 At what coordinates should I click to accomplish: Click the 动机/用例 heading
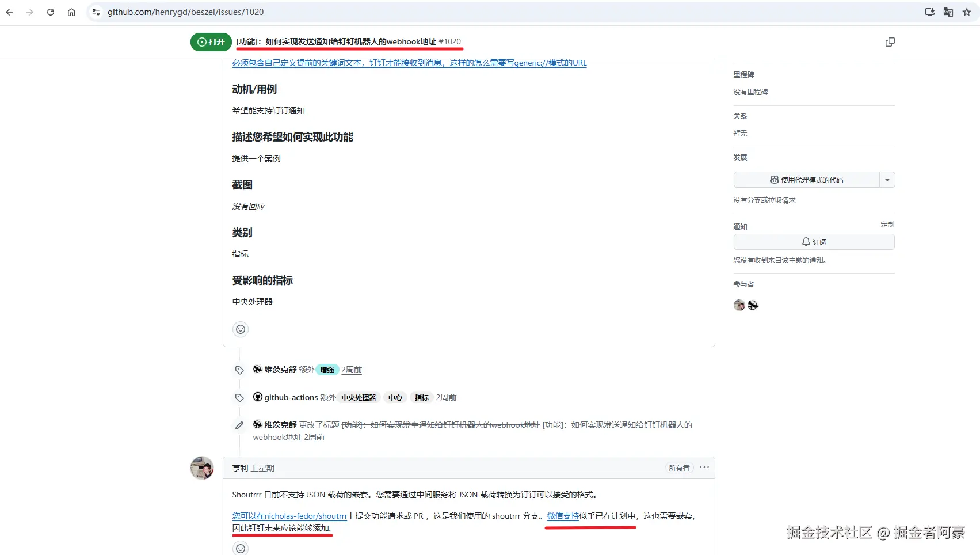click(254, 89)
